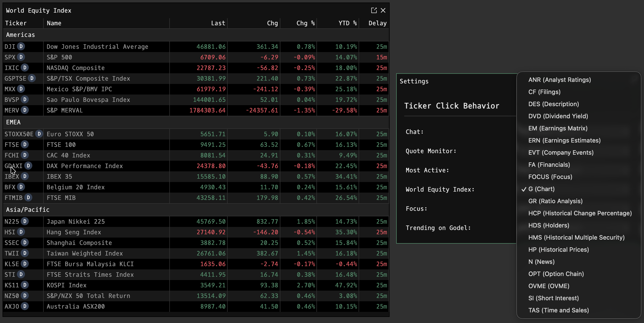Click the D badge beside BVSP
This screenshot has height=323, width=644.
click(x=25, y=100)
